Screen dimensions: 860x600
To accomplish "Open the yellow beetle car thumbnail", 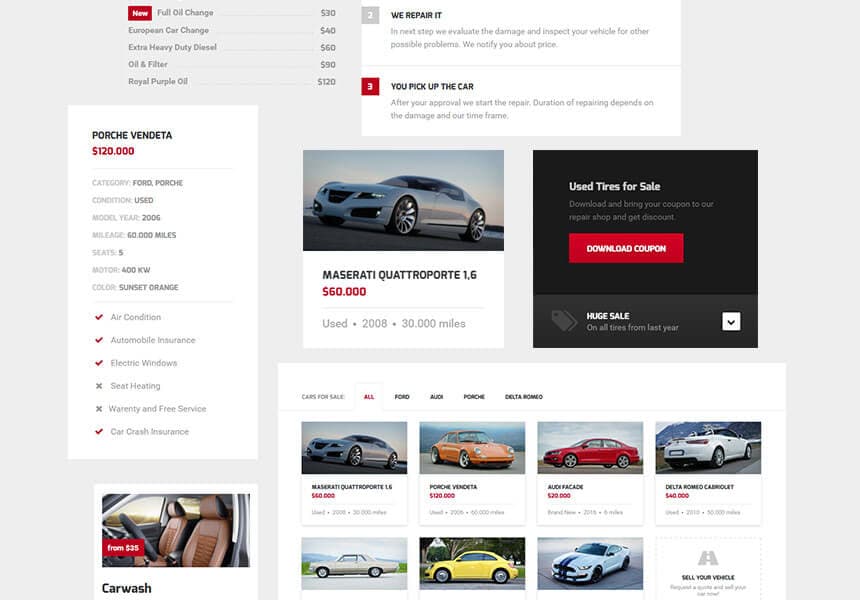I will (472, 563).
